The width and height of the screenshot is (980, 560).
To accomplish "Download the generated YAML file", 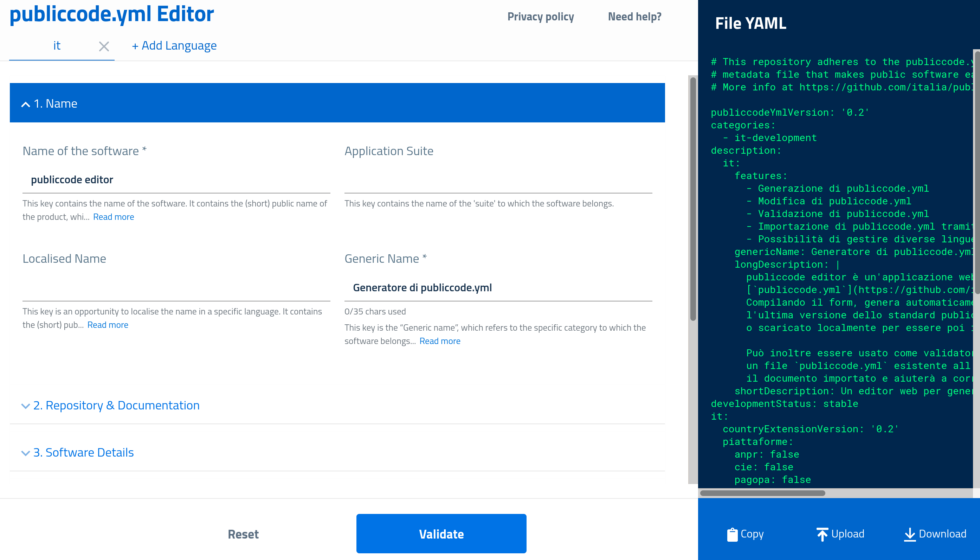I will (935, 534).
